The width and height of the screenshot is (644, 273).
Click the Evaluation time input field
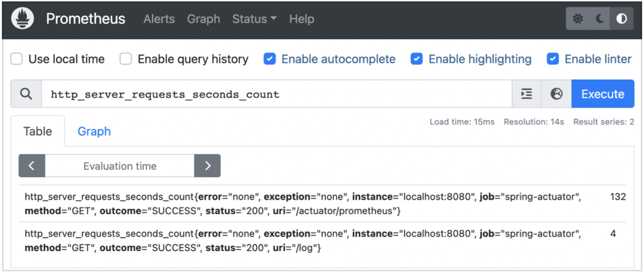click(x=120, y=166)
